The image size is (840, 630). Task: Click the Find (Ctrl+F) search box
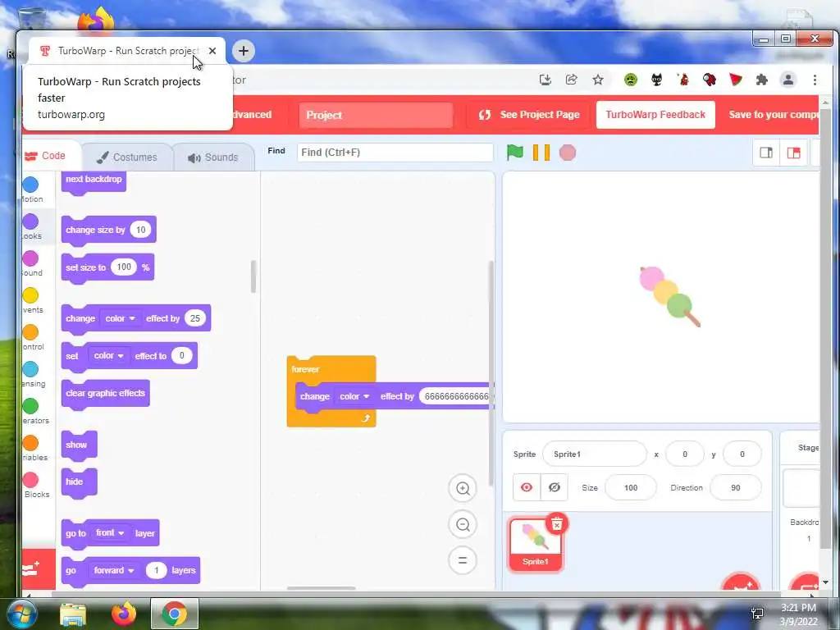click(x=395, y=153)
